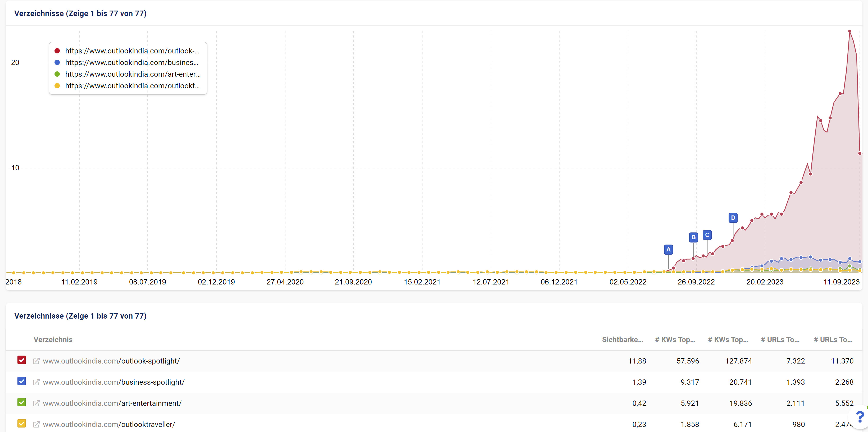Open external link icon for art-entertainment directory
Image resolution: width=868 pixels, height=432 pixels.
[x=37, y=403]
